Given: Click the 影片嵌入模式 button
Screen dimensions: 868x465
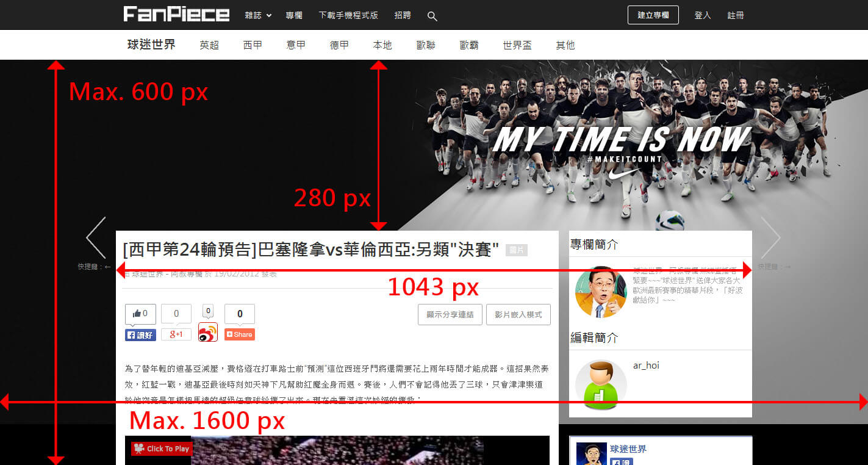Looking at the screenshot, I should [x=518, y=315].
